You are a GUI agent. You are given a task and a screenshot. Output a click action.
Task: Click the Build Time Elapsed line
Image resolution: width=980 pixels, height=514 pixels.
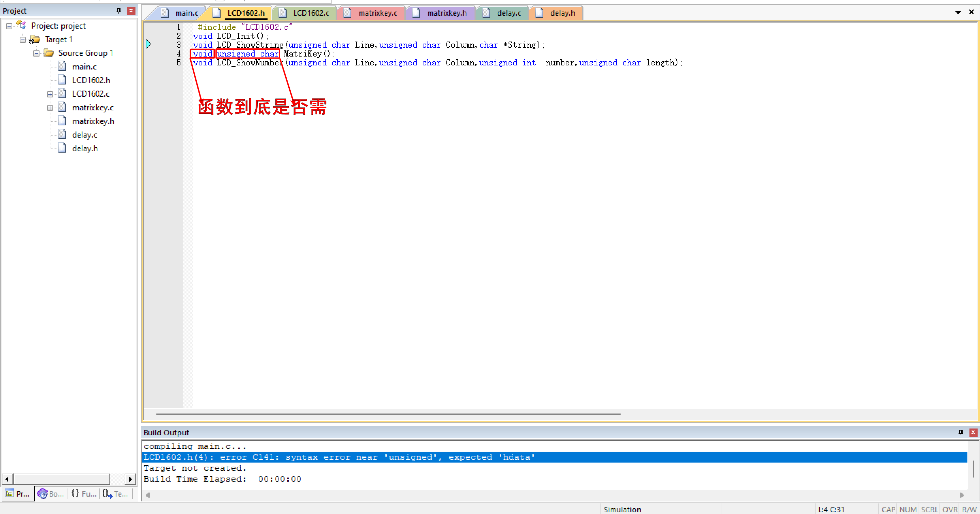pos(222,479)
